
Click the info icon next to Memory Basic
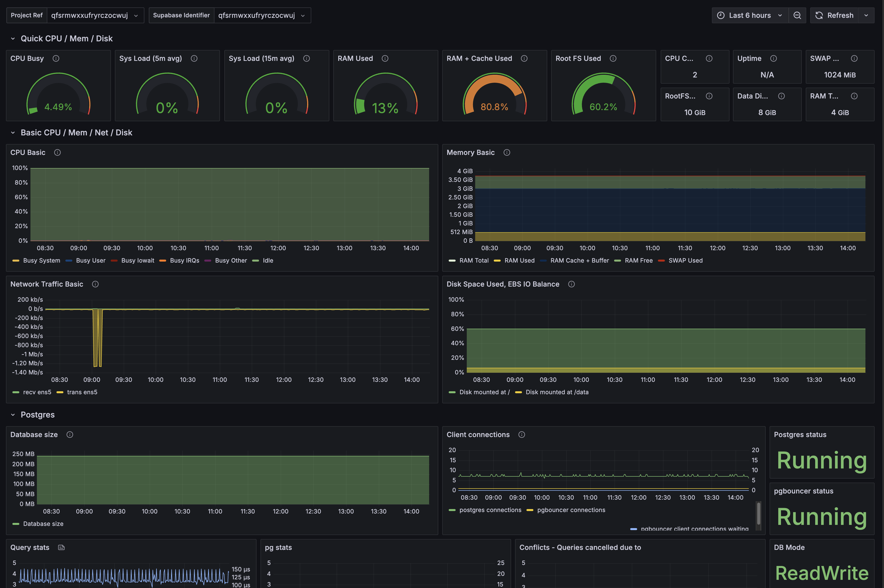(507, 153)
